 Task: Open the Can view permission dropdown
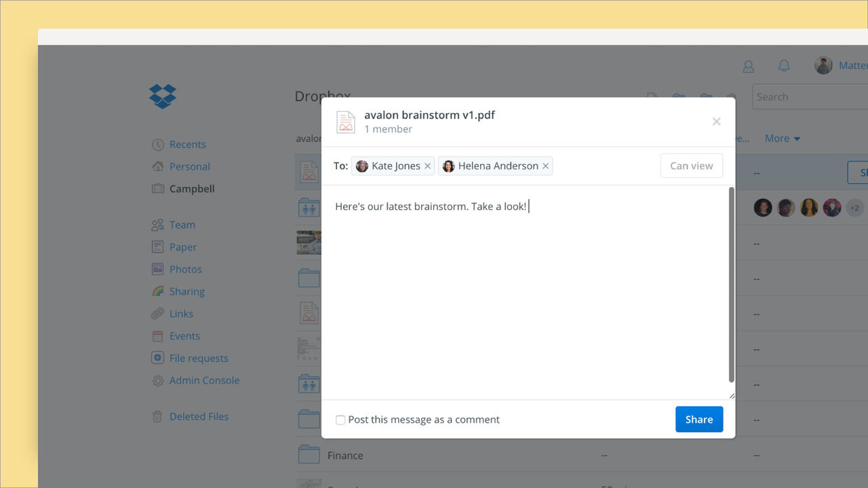692,166
